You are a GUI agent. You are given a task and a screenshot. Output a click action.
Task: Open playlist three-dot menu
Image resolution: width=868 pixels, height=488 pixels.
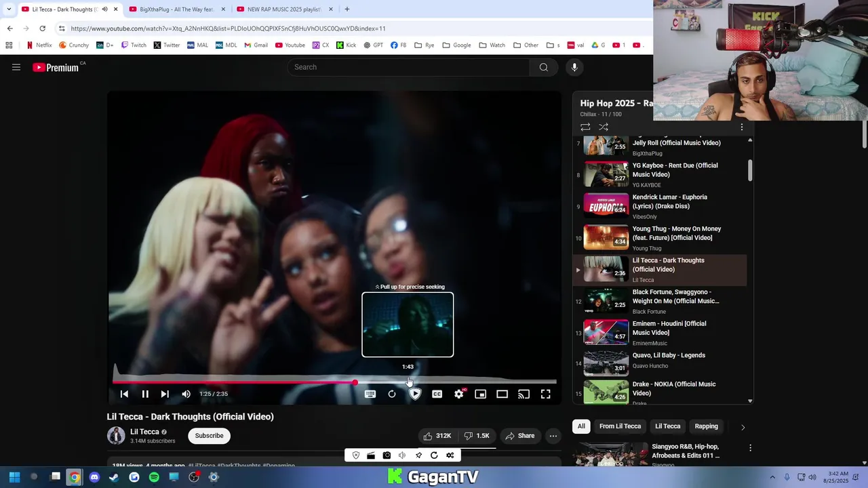pos(742,127)
